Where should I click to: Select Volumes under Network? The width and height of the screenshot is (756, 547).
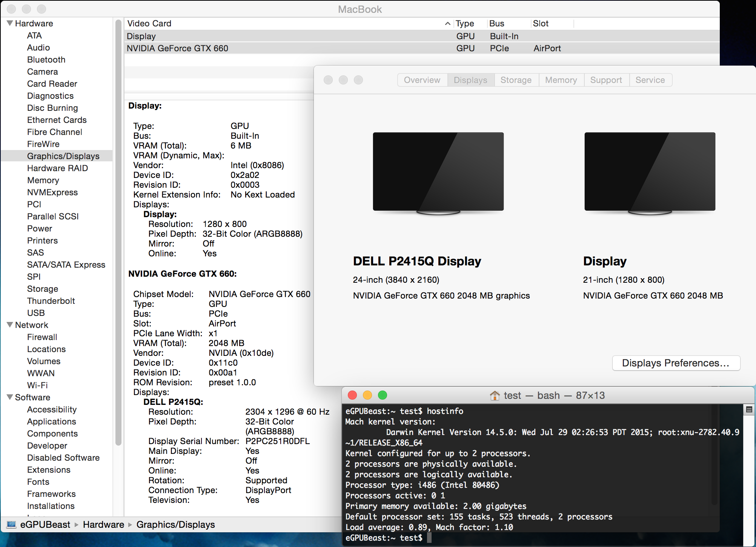tap(44, 361)
